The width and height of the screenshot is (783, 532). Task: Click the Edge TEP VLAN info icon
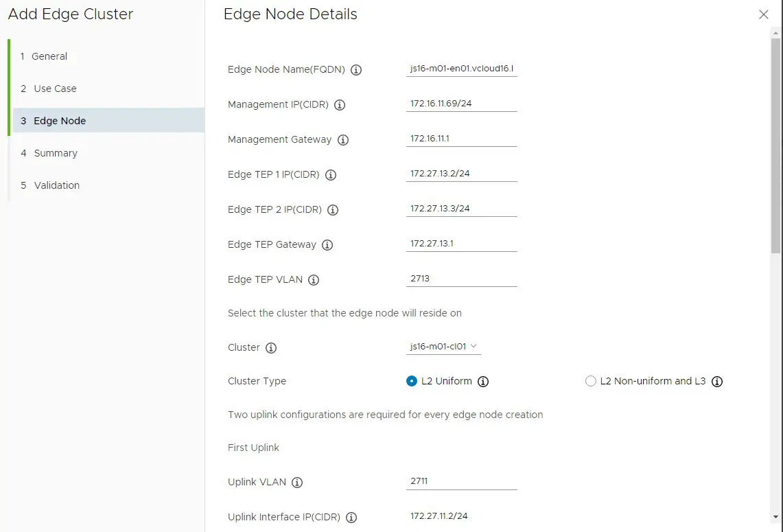point(314,279)
